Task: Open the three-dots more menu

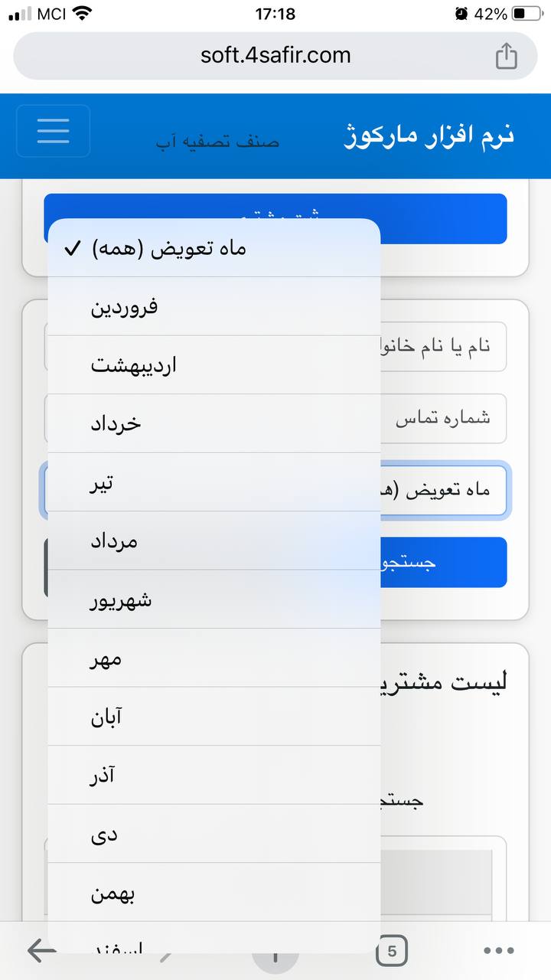Action: tap(500, 951)
